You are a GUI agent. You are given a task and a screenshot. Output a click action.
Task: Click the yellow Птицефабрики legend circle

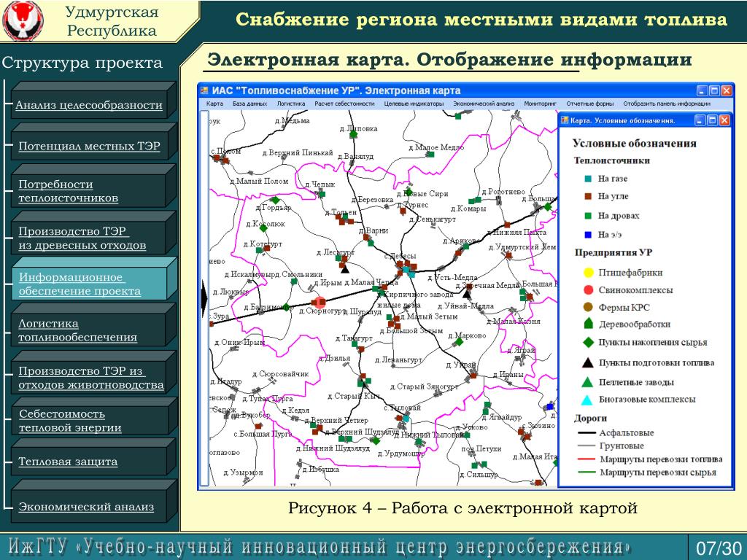tap(589, 273)
